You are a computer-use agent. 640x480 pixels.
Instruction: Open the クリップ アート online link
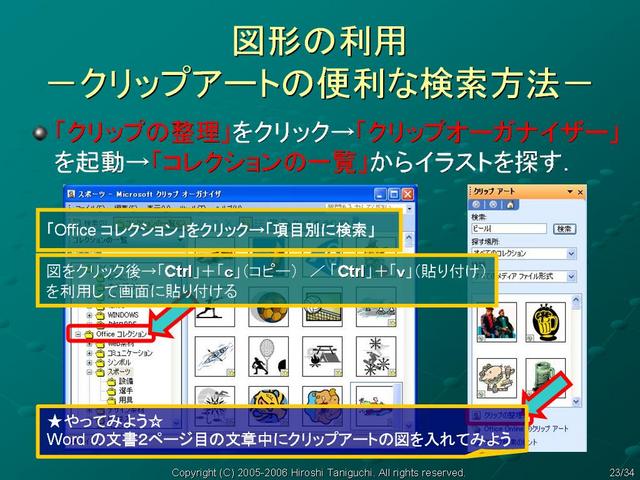pos(526,429)
